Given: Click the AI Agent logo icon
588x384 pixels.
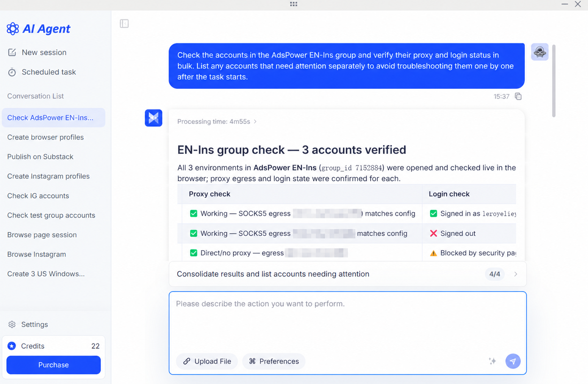Looking at the screenshot, I should coord(13,29).
